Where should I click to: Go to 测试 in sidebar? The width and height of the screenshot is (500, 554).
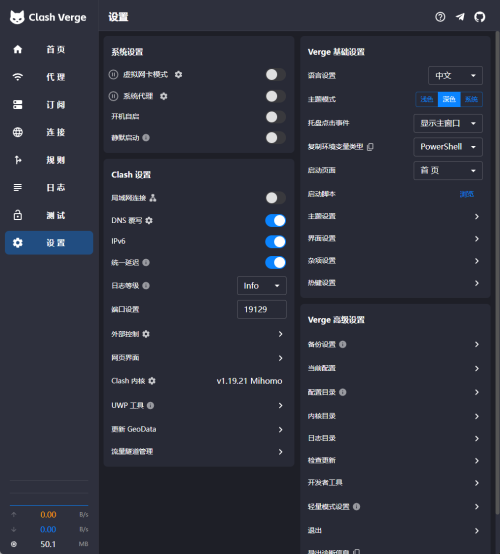(x=49, y=215)
